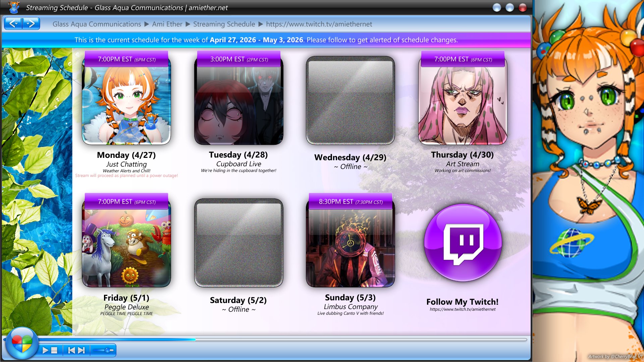The image size is (644, 362).
Task: Click Thursday (4/30) heading text
Action: pos(463,155)
